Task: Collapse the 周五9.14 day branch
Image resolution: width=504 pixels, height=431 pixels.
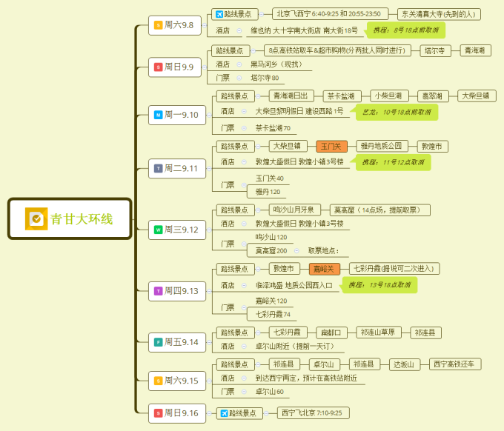Action: [x=210, y=342]
